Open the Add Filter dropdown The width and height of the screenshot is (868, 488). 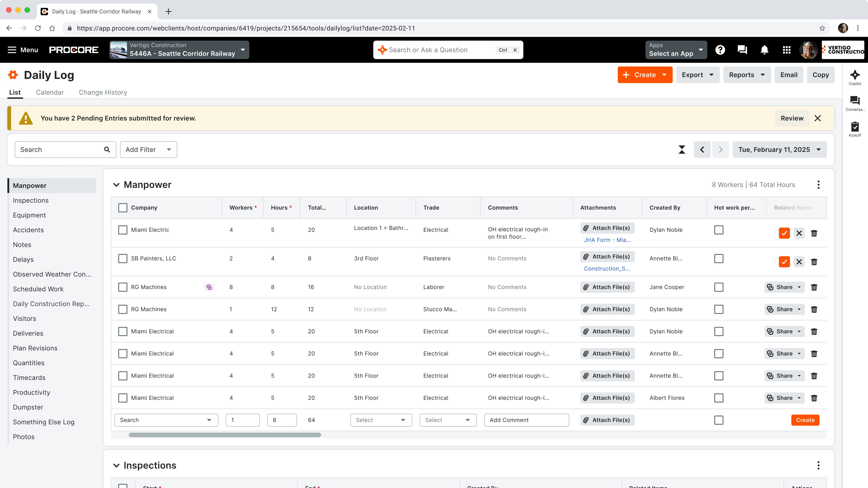click(148, 150)
